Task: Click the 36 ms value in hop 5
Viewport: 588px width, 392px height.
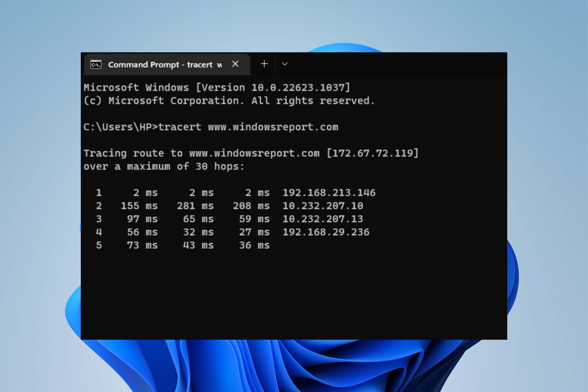Action: point(254,245)
